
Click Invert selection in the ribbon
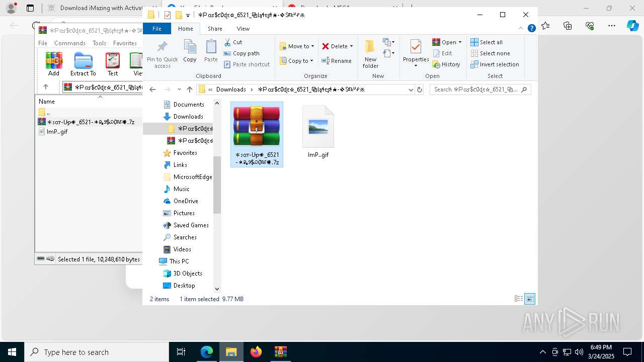tap(495, 64)
